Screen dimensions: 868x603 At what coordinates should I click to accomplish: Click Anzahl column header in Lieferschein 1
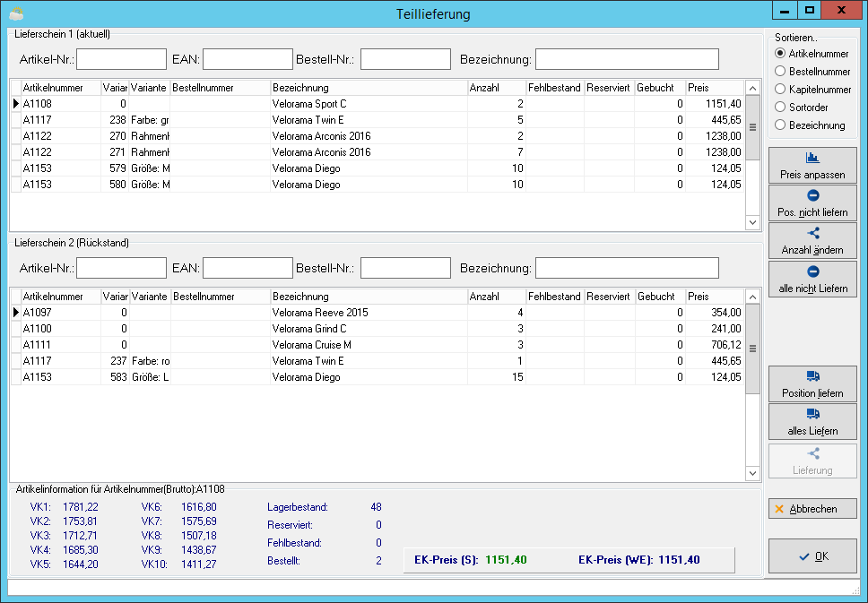[x=497, y=88]
